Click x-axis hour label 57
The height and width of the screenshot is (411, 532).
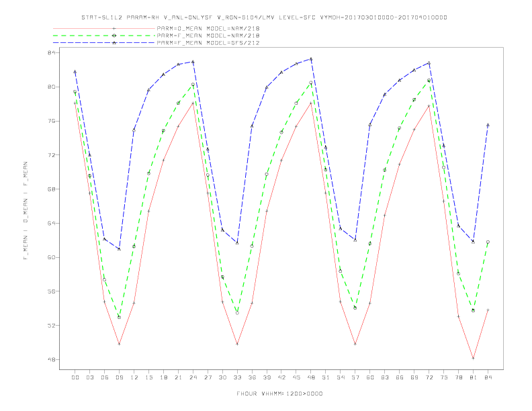(355, 377)
